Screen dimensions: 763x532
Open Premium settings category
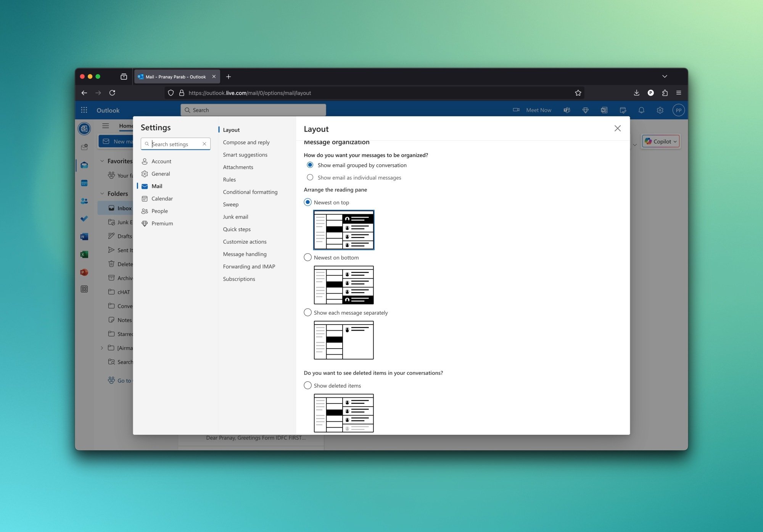click(x=162, y=223)
